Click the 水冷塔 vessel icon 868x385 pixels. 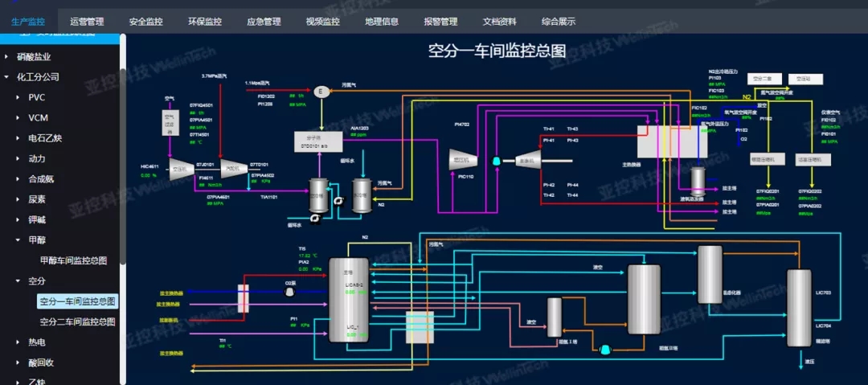(362, 195)
